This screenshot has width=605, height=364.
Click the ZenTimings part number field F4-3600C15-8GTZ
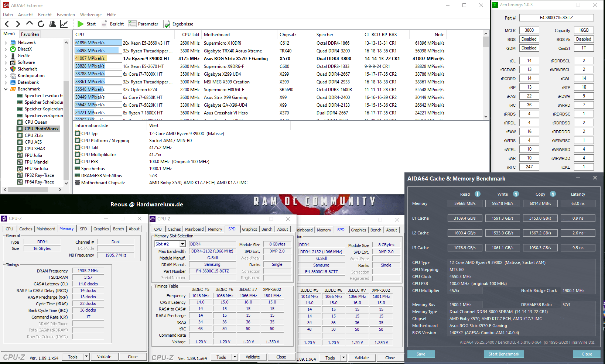(556, 18)
